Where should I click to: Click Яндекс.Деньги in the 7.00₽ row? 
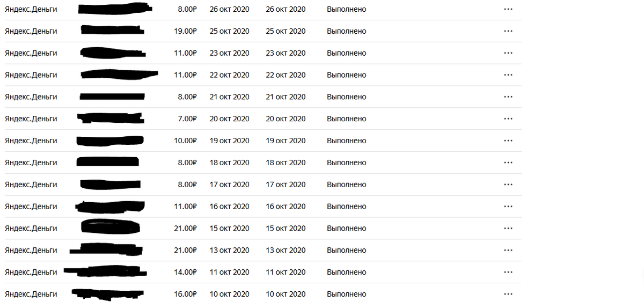coord(31,119)
